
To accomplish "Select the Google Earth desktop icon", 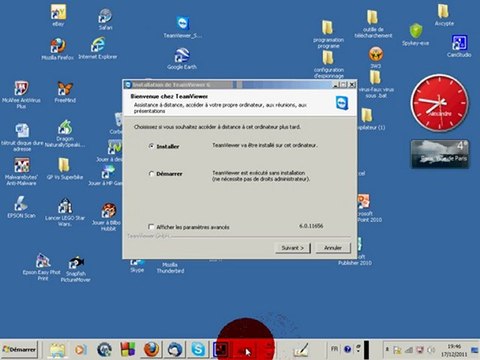I will [x=182, y=58].
